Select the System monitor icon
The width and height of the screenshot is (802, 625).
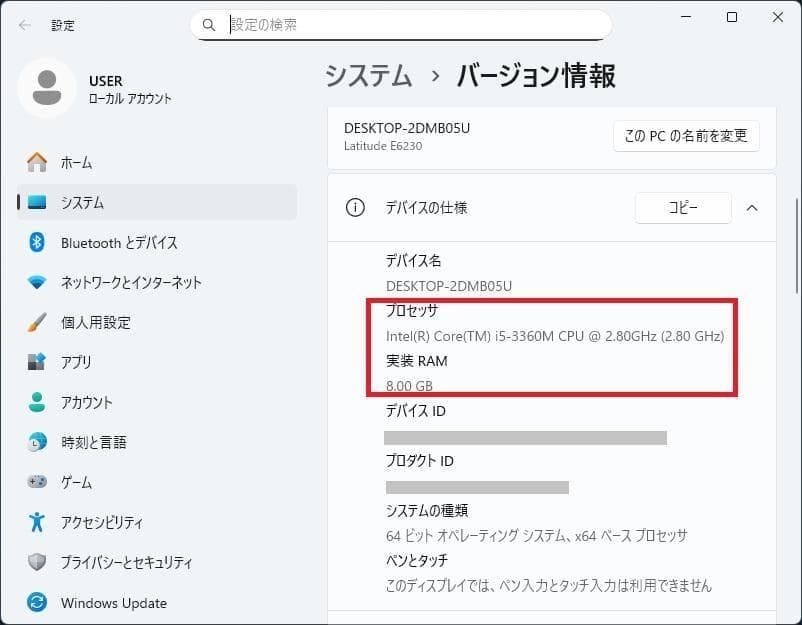click(x=37, y=202)
